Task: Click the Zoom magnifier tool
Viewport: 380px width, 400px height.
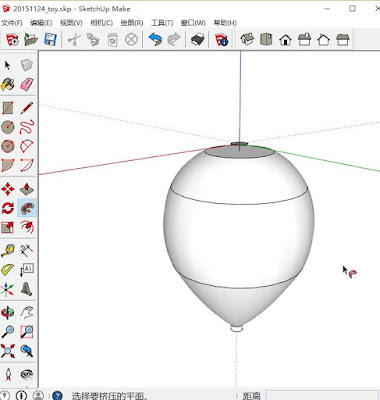Action: [8, 332]
